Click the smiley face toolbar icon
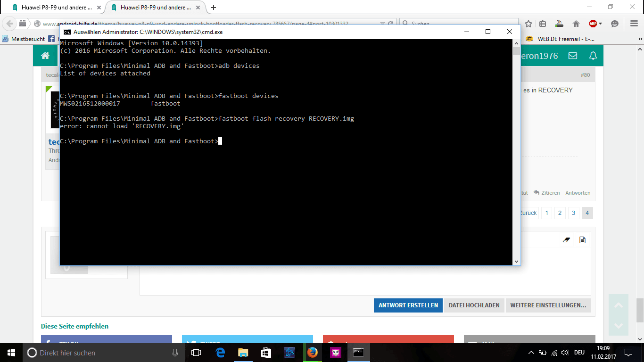The height and width of the screenshot is (362, 644). pyautogui.click(x=615, y=24)
